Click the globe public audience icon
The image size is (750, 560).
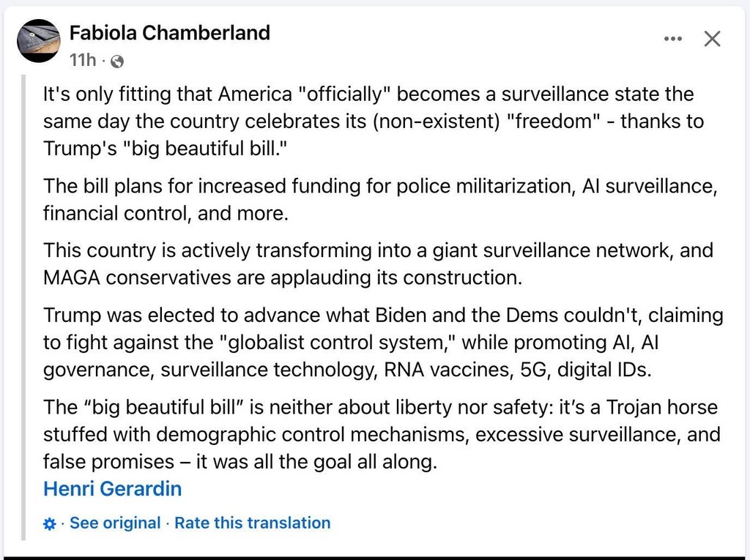[x=117, y=61]
